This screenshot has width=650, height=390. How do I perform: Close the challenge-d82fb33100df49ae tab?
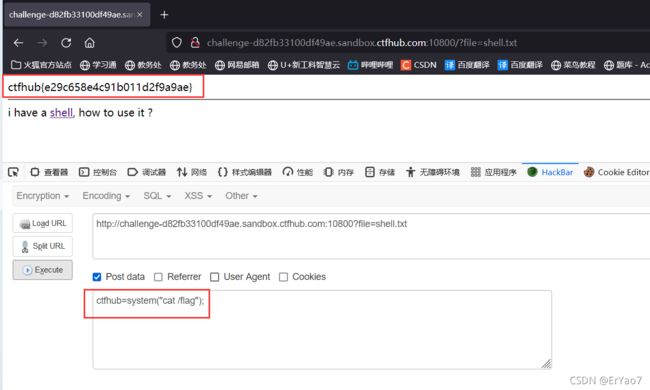(140, 15)
